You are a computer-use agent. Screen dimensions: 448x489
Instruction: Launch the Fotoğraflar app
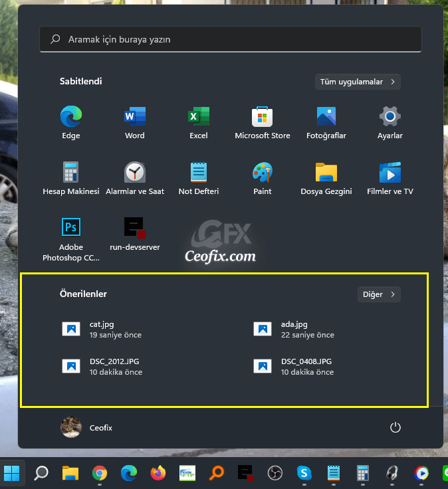point(326,123)
